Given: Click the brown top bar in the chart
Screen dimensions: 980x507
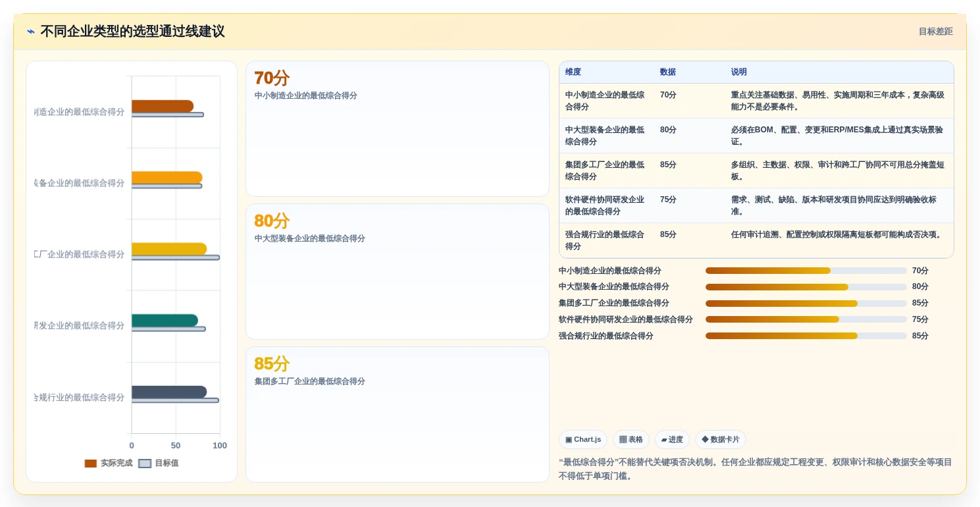Looking at the screenshot, I should [163, 106].
